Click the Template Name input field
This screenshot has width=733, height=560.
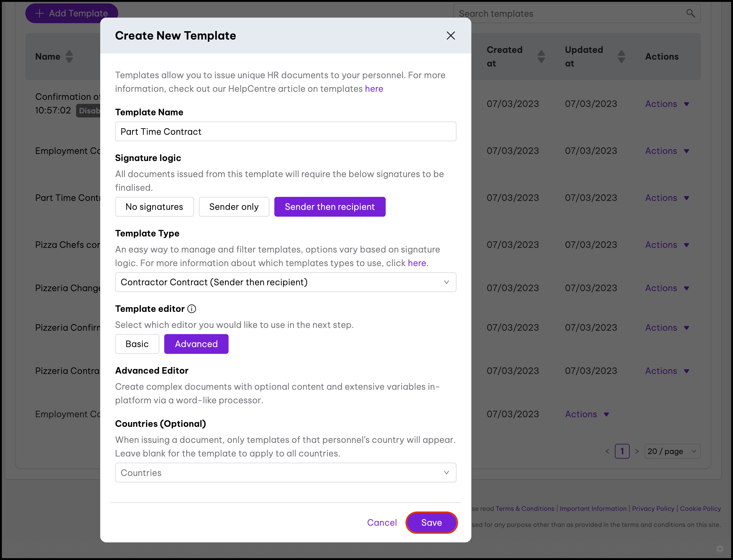click(285, 132)
